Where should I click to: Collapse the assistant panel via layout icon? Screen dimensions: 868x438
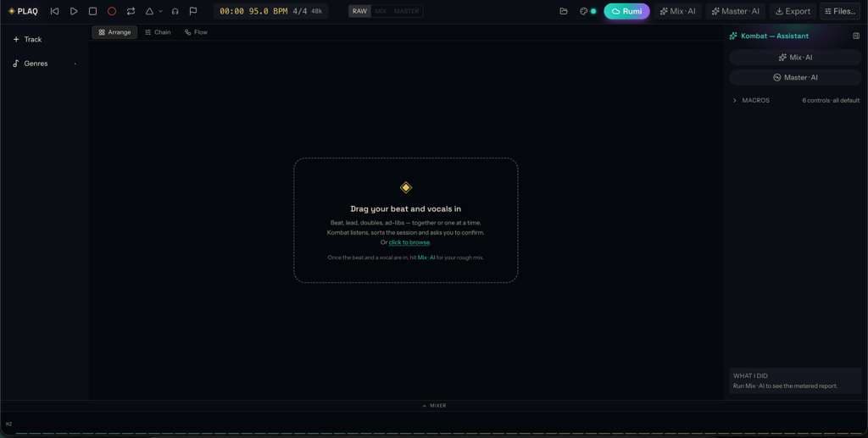[856, 36]
